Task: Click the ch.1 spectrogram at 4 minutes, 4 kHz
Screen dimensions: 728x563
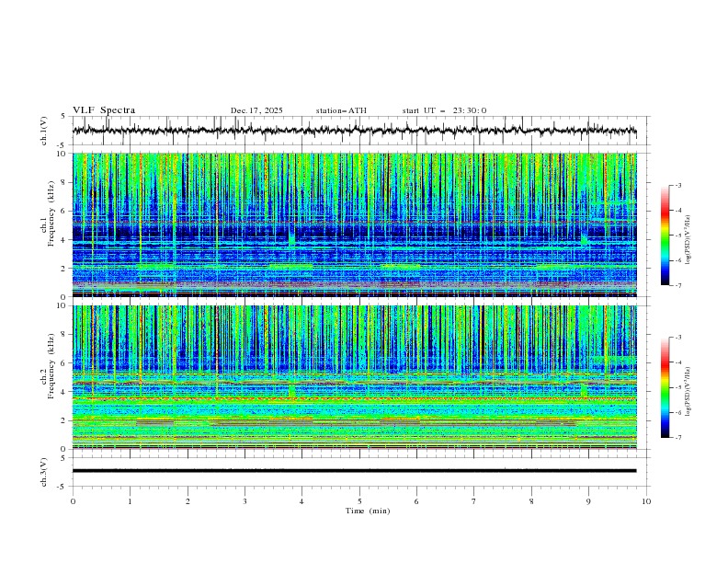Action: coord(302,239)
